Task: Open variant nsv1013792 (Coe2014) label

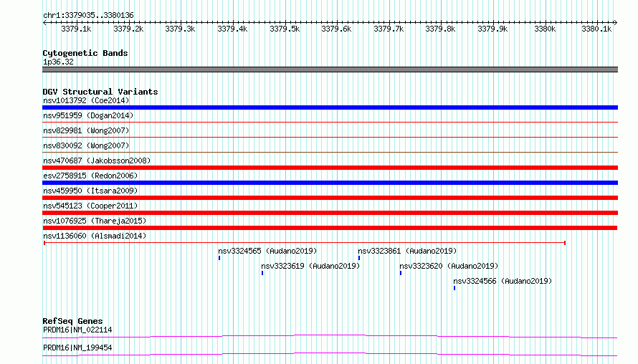Action: 86,100
